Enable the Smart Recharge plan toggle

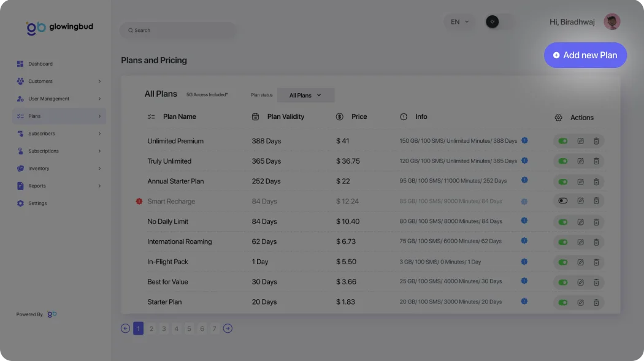(x=563, y=201)
